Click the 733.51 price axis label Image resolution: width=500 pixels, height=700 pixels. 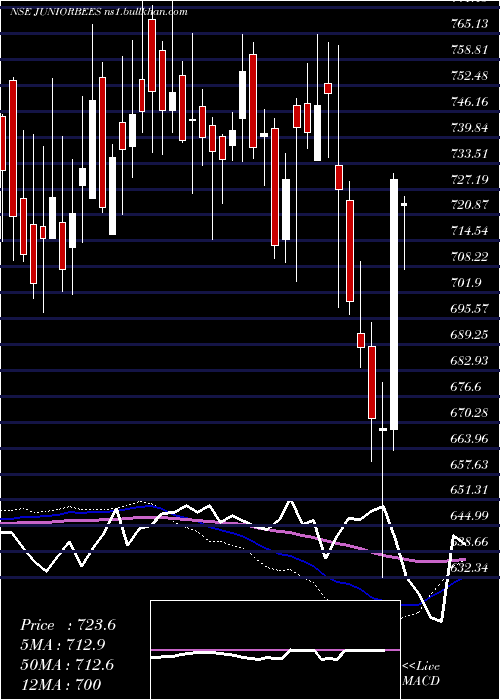pos(470,154)
